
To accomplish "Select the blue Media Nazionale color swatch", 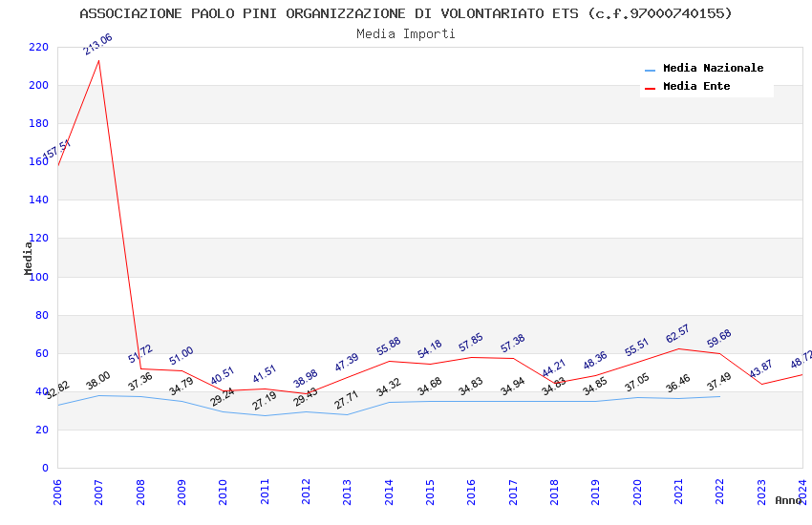I will tap(650, 71).
